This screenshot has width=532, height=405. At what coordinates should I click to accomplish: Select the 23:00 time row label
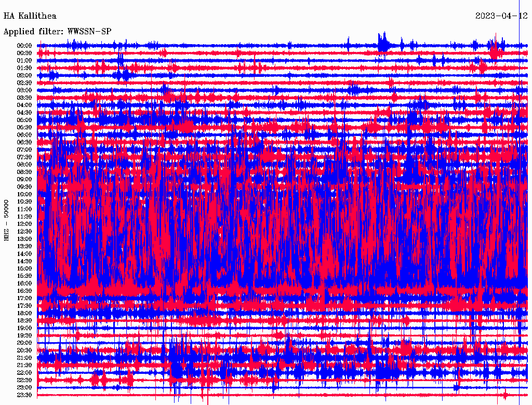click(24, 387)
